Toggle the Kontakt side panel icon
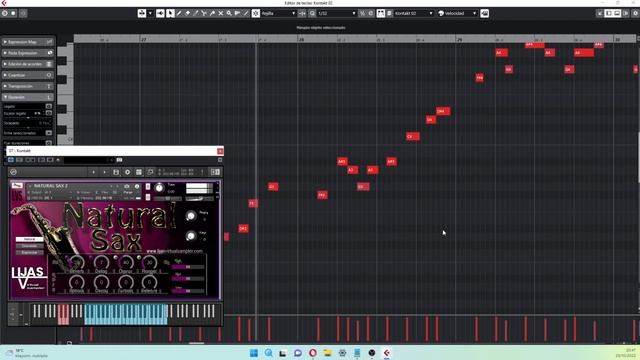The image size is (640, 360). click(x=215, y=172)
